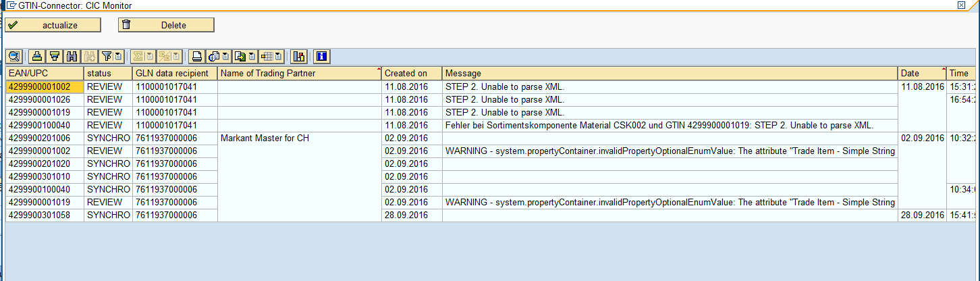Select the Message column header
This screenshot has width=980, height=281.
[670, 73]
